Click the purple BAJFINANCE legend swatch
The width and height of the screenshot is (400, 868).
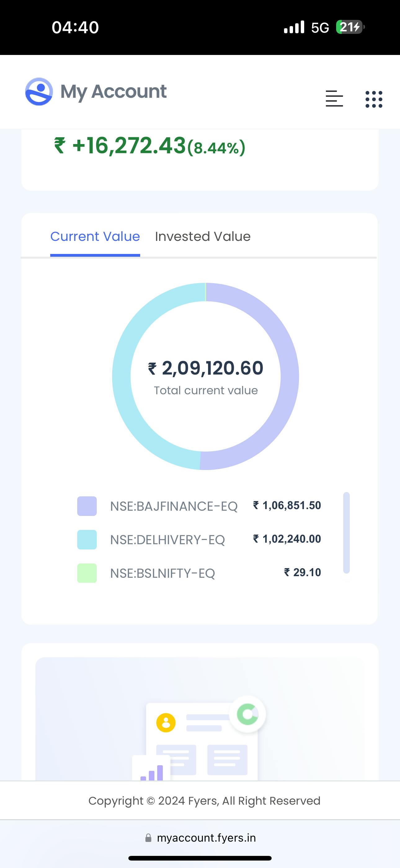click(x=87, y=506)
